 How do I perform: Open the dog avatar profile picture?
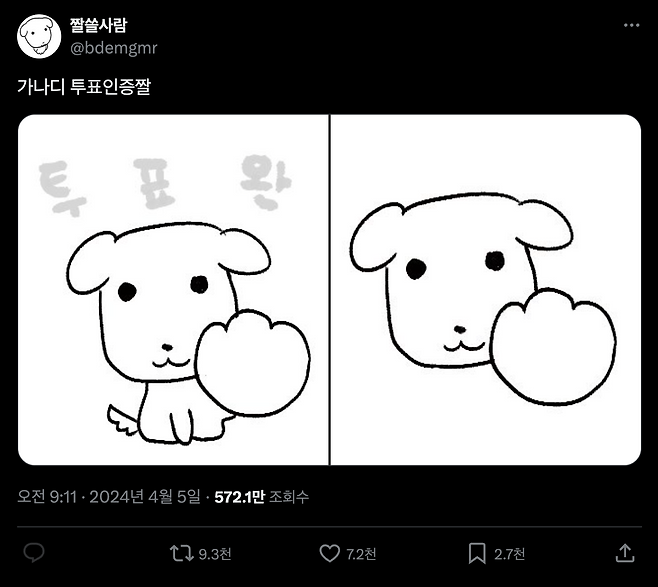39,37
